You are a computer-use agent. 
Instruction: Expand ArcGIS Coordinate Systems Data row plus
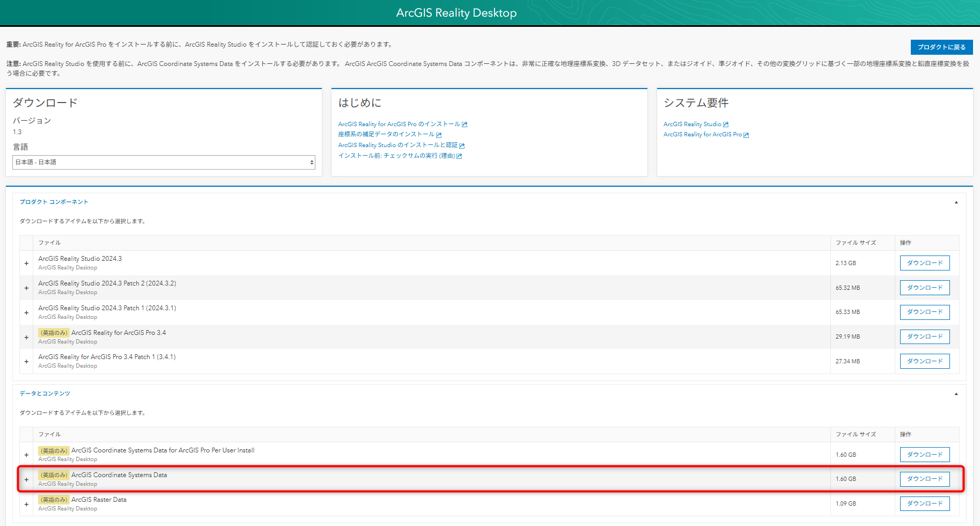tap(26, 480)
